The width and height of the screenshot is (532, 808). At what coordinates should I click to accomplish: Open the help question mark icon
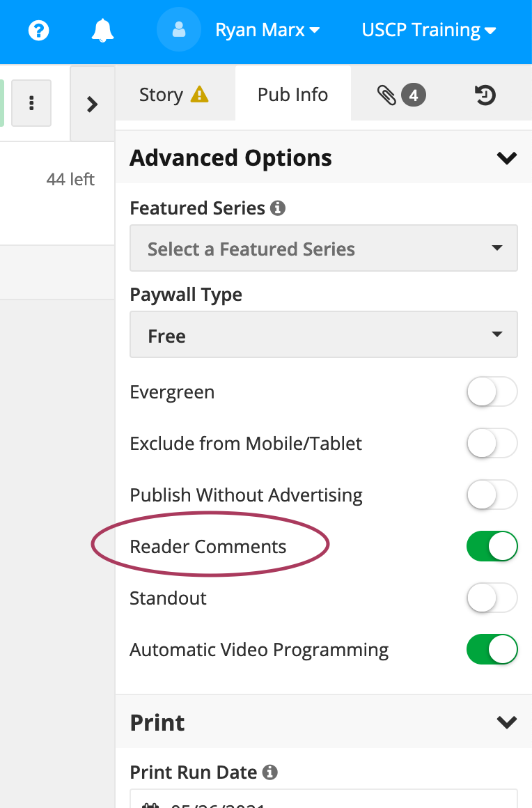tap(38, 30)
